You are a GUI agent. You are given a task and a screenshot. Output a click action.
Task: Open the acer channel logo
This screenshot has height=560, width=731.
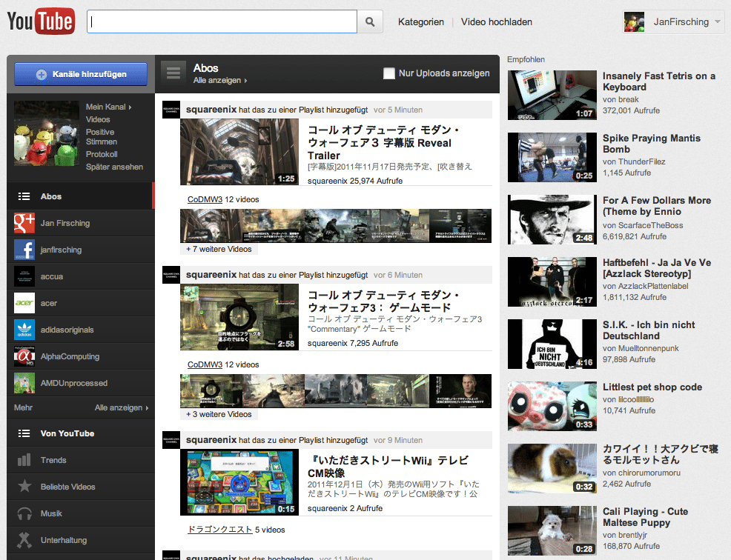point(24,303)
